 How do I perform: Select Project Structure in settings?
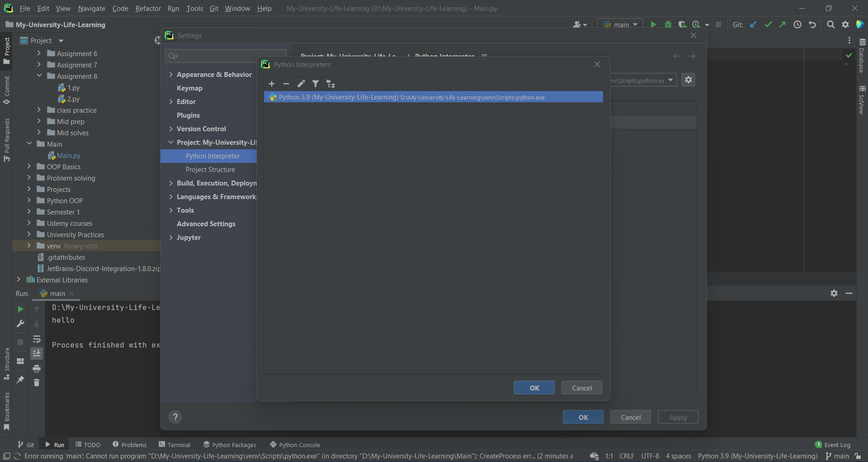210,170
